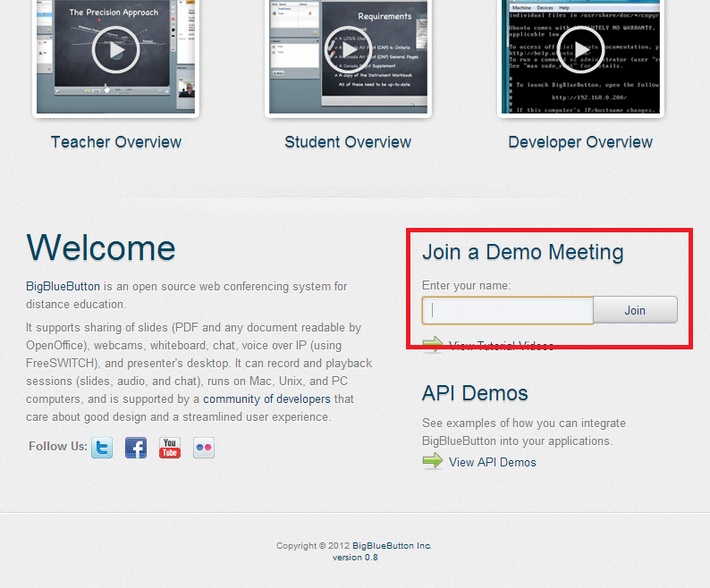
Task: Play the Teacher Overview video
Action: [116, 50]
